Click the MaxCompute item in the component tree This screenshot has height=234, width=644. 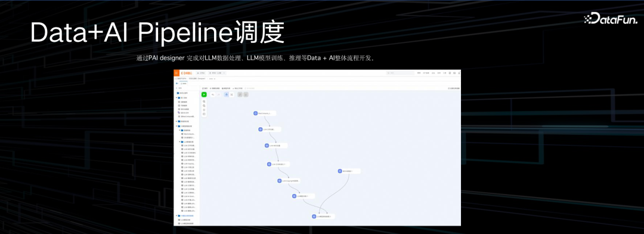(x=188, y=134)
